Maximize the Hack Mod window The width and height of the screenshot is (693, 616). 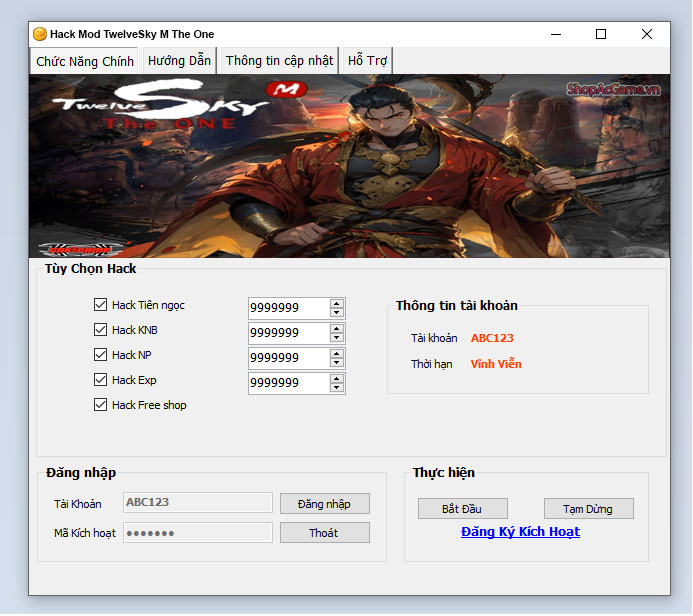tap(601, 34)
